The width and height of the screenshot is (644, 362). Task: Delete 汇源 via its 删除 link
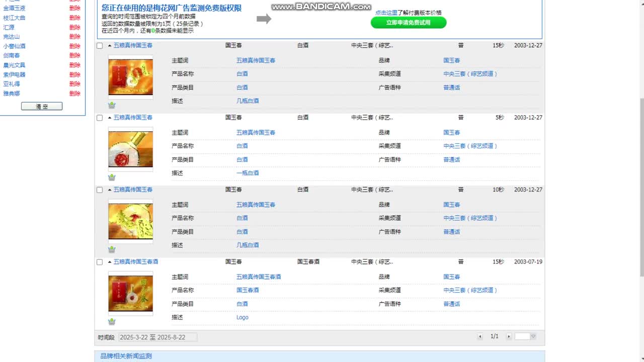[x=74, y=27]
